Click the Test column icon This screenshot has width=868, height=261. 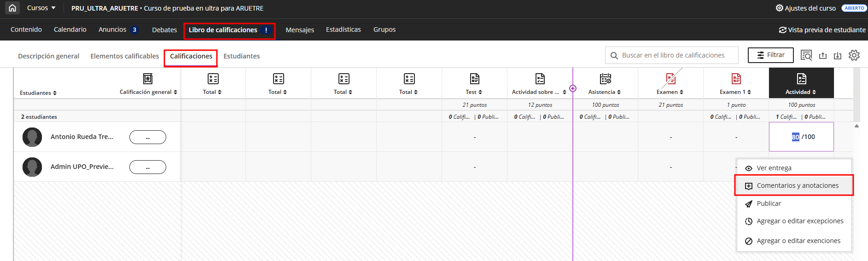[474, 79]
